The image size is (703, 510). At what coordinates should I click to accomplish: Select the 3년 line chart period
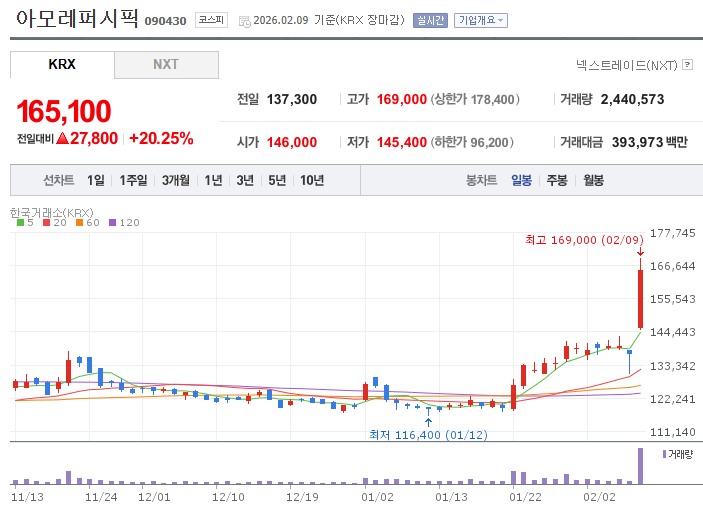(245, 180)
